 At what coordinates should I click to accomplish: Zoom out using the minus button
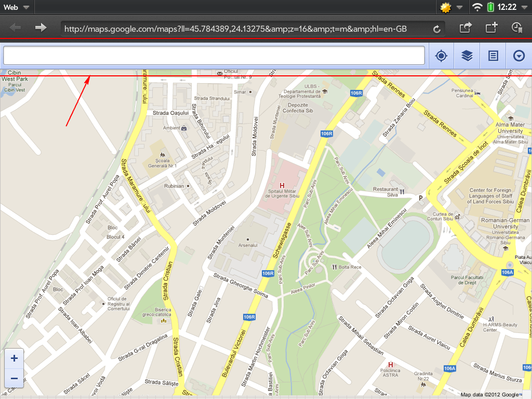14,379
